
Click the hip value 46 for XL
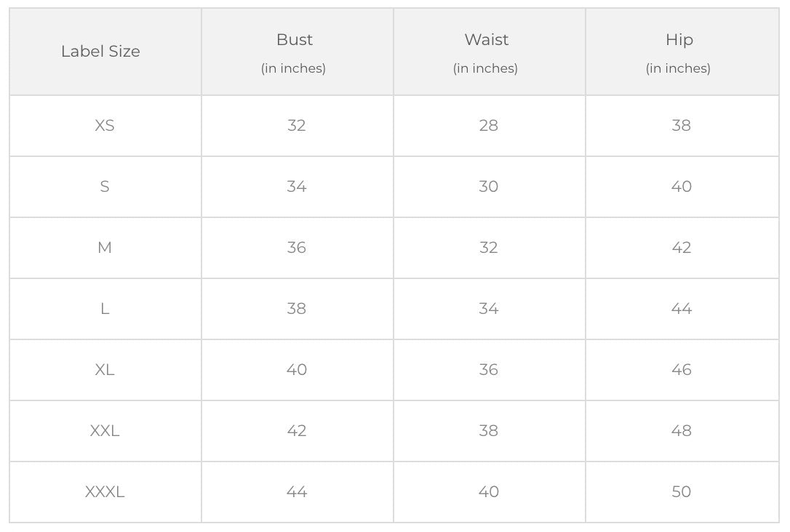coord(681,370)
